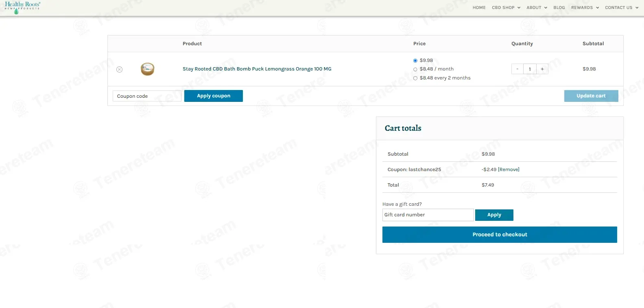Select the $9.98 one-time price option
The height and width of the screenshot is (308, 644).
point(415,60)
